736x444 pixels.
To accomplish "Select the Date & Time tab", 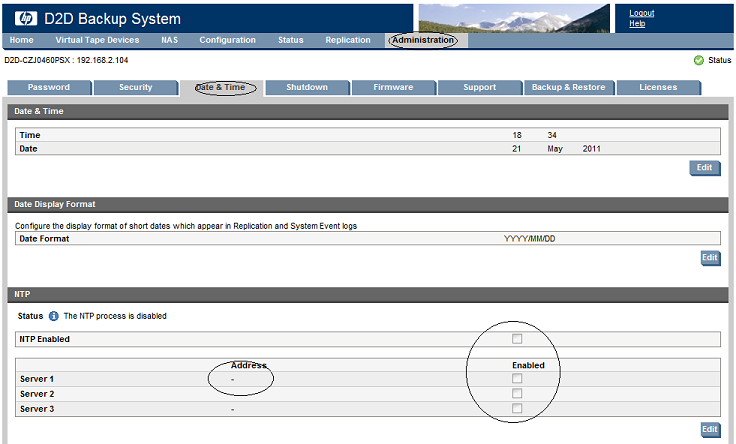I will (222, 88).
